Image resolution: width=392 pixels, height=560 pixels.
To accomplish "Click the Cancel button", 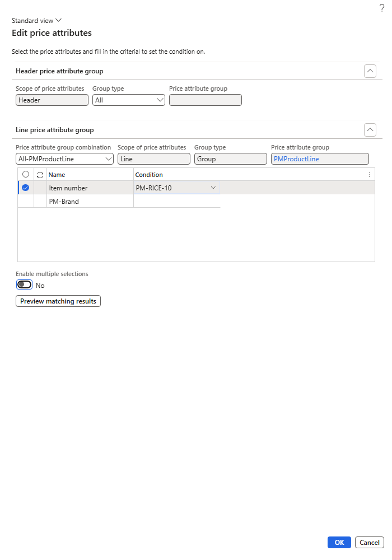I will coord(370,542).
